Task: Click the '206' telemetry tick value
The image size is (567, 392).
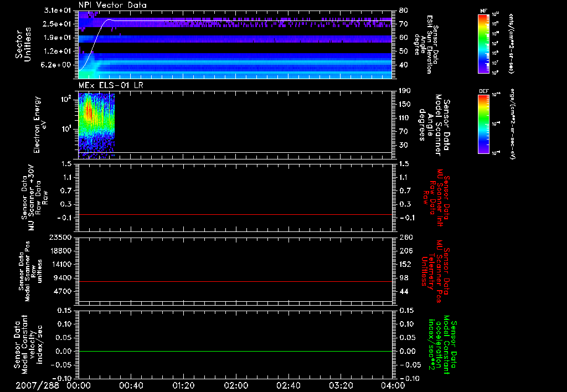Action: [x=405, y=251]
